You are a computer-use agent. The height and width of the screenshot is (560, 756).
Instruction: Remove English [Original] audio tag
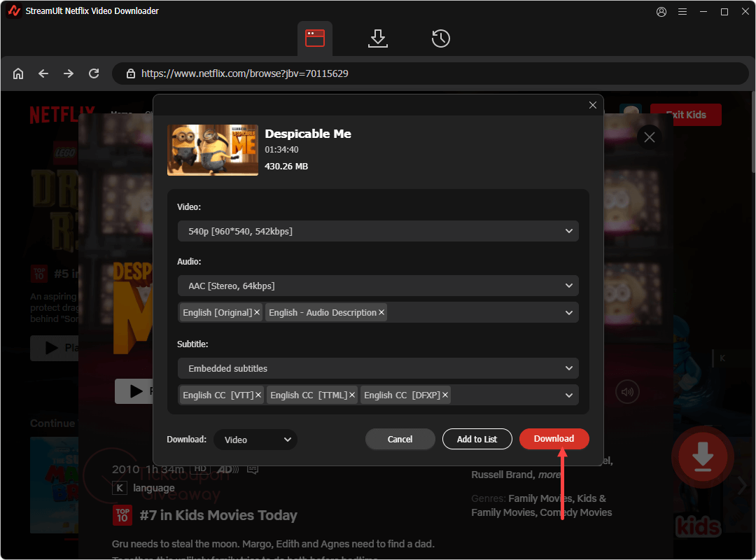[x=257, y=313]
